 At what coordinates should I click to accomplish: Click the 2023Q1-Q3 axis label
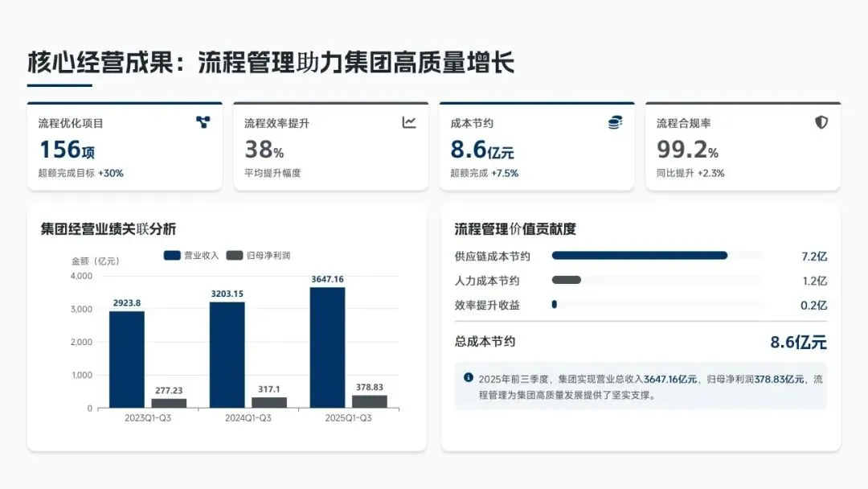click(148, 418)
